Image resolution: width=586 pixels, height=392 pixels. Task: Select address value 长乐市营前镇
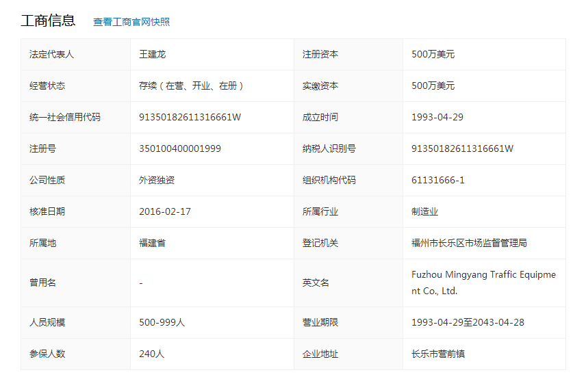pyautogui.click(x=438, y=354)
